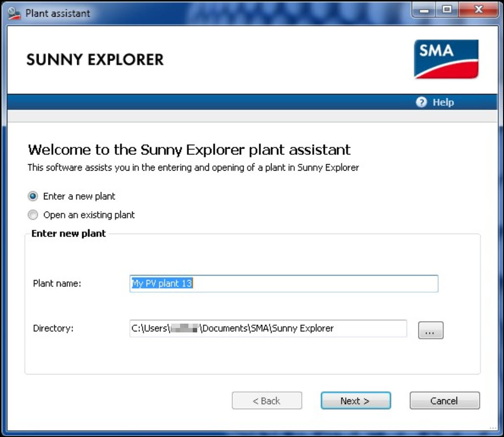Click the blue Help navigation bar
Screen dimensions: 504x437
(x=245, y=102)
